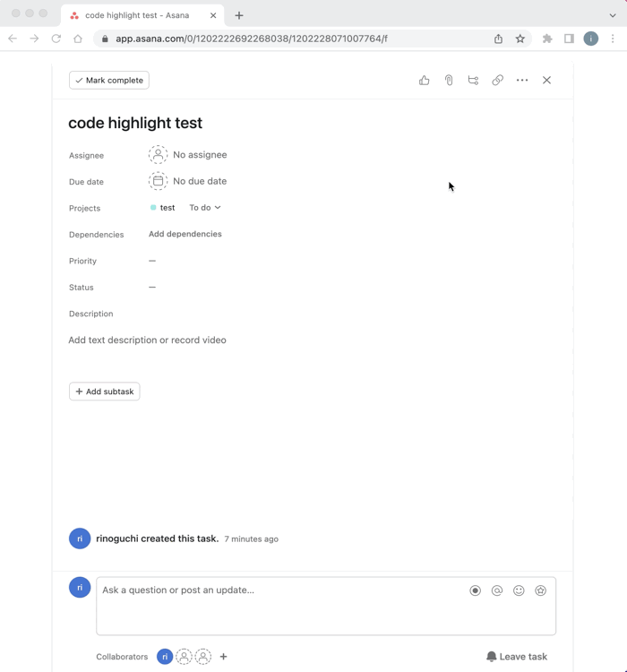The image size is (627, 672).
Task: Click the lock site info icon
Action: (105, 39)
